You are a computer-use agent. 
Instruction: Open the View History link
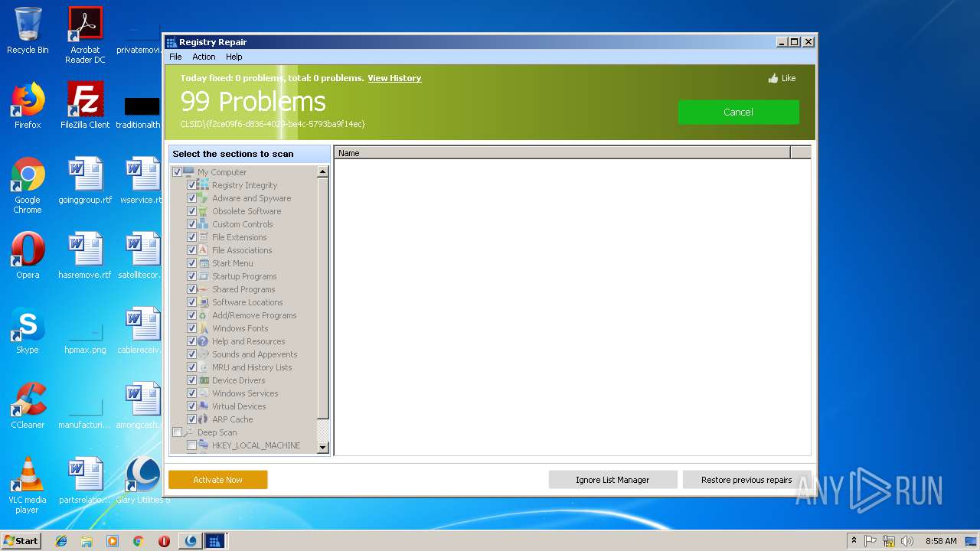click(394, 78)
